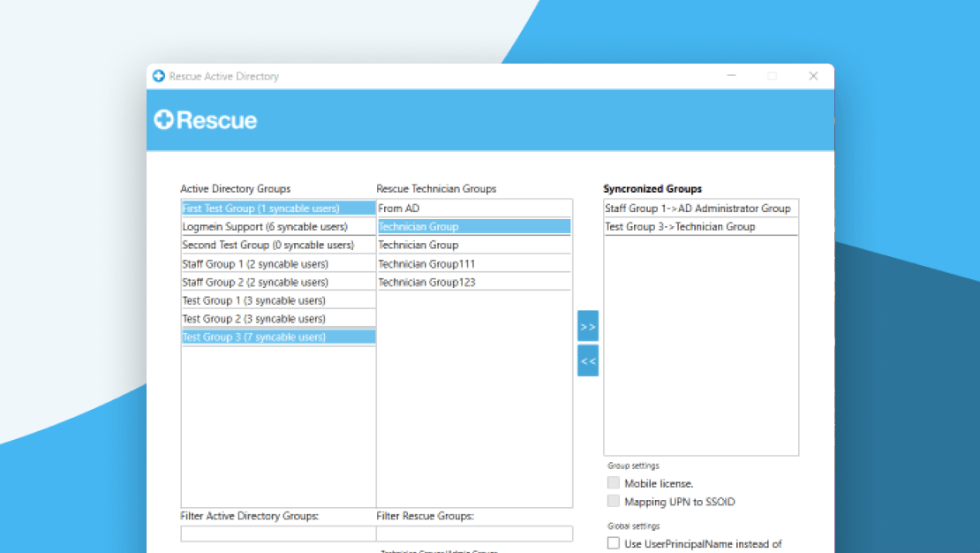
Task: Enable the Mobile license checkbox
Action: click(614, 482)
